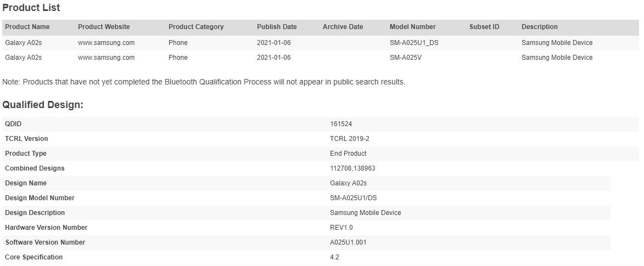Open www.samsung.com link in SM-A025V row
Viewport: 644px width, 266px height.
pyautogui.click(x=106, y=58)
